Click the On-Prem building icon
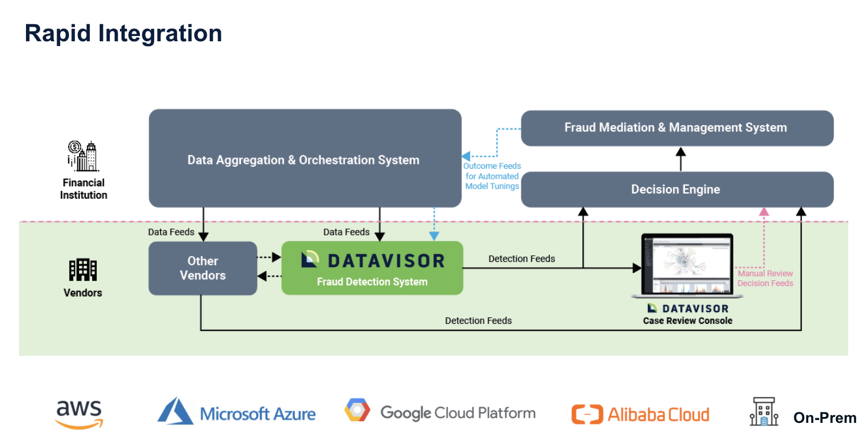 tap(764, 412)
